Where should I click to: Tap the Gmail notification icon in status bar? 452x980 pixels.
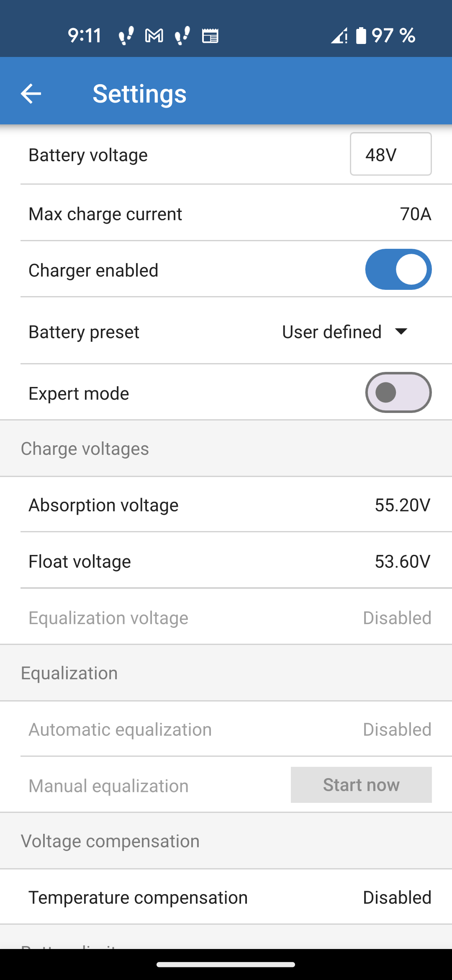[154, 36]
